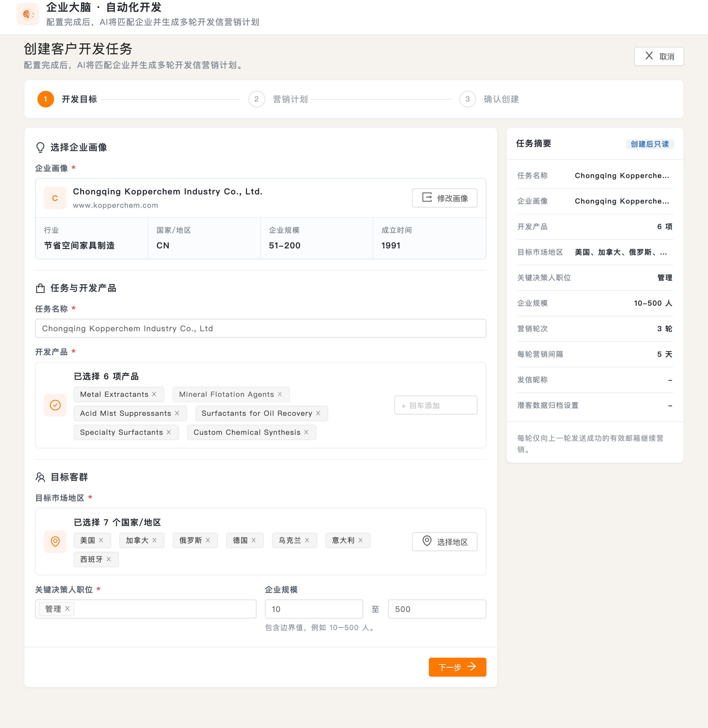Proceed with 下一步 button

point(457,667)
